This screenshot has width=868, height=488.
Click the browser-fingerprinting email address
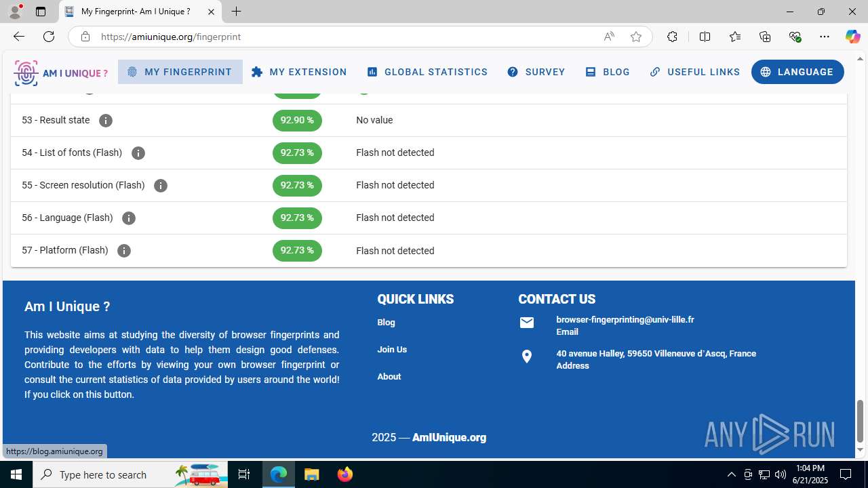[625, 320]
